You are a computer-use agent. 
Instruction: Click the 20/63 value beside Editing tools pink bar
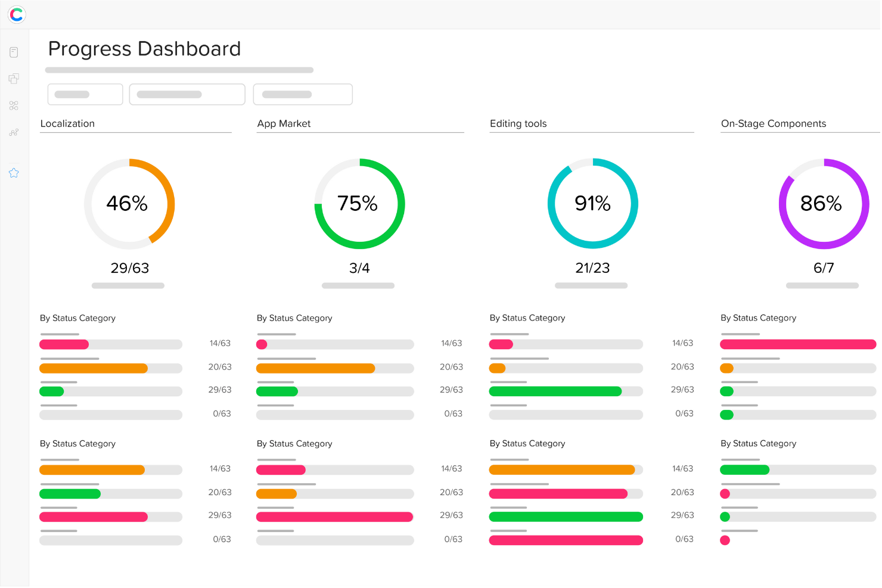[682, 492]
